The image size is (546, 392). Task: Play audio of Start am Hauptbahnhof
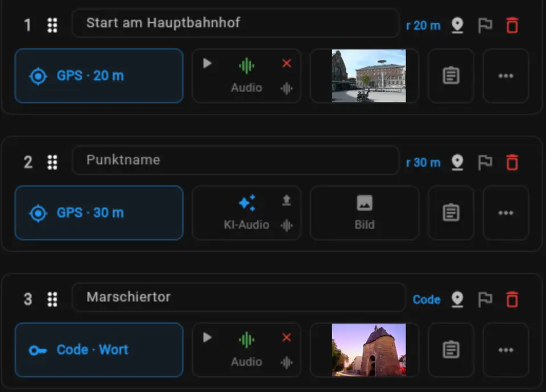tap(207, 63)
